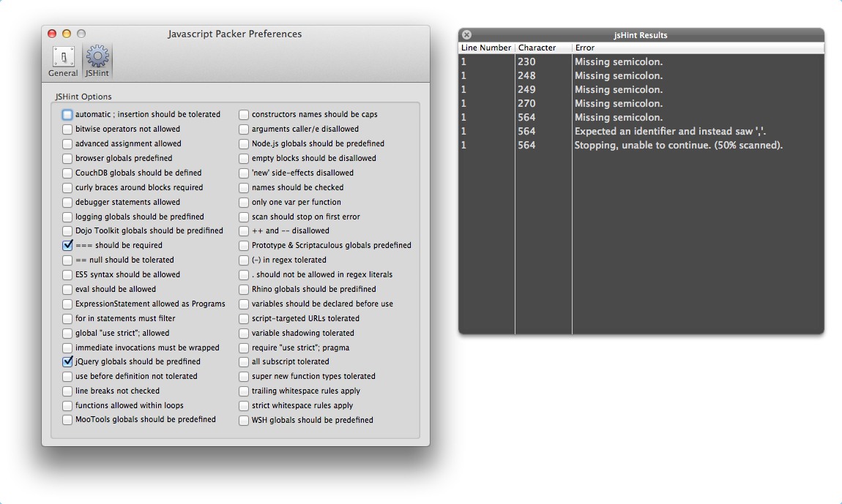Sort results by Error column header
The width and height of the screenshot is (842, 504).
click(698, 48)
